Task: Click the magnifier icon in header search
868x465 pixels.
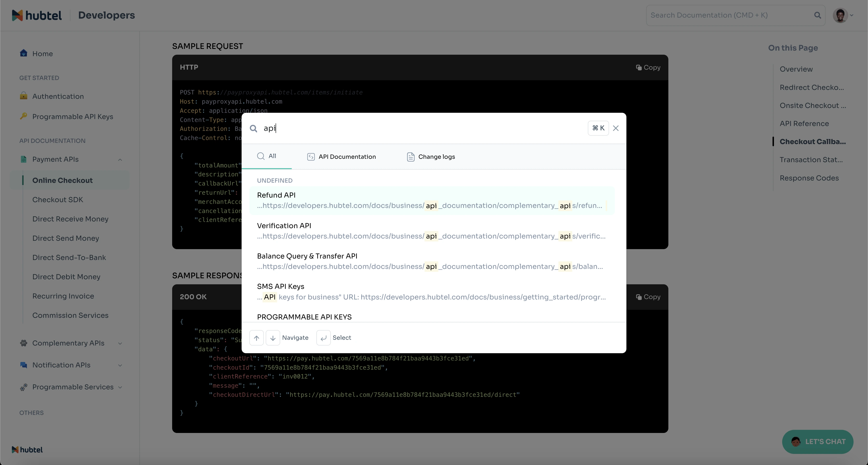Action: [x=817, y=15]
